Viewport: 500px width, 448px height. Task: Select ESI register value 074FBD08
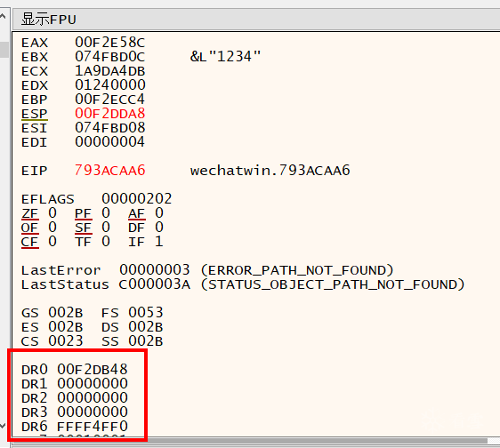coord(110,128)
